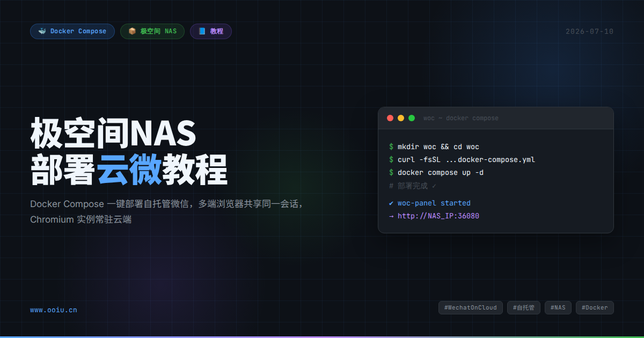Click the #NAS hashtag
Image resolution: width=644 pixels, height=338 pixels.
(x=558, y=307)
